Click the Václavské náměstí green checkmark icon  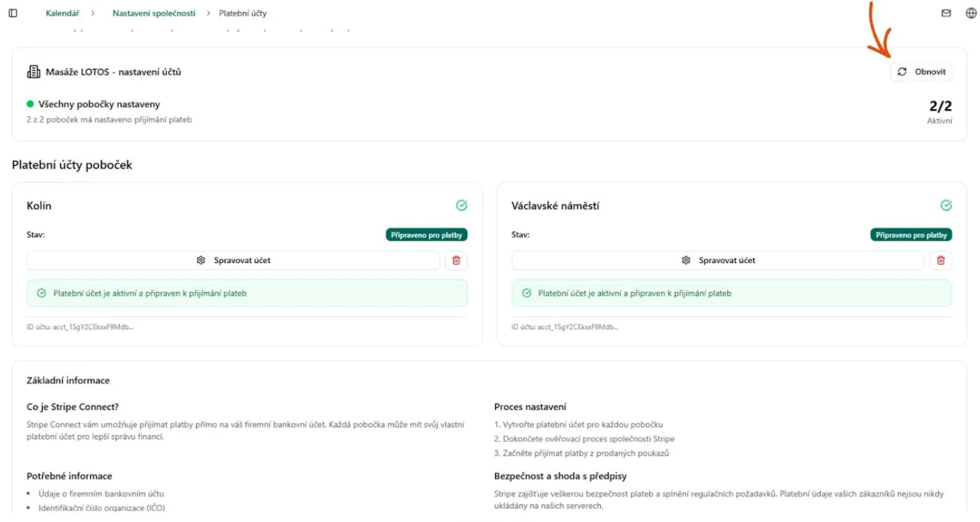point(946,205)
